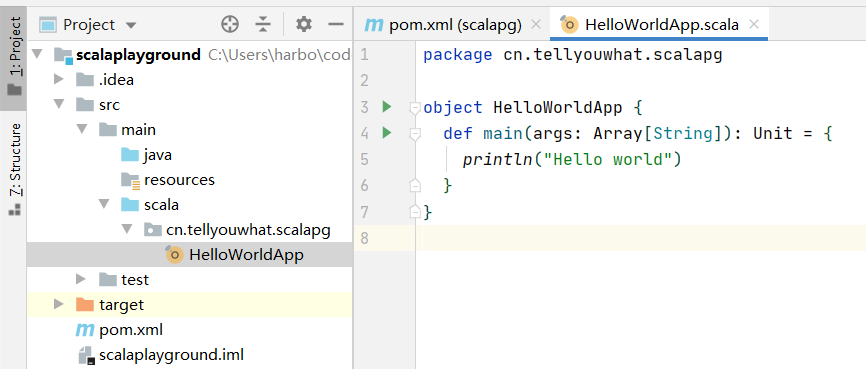Select the .idea folder

pyautogui.click(x=117, y=80)
